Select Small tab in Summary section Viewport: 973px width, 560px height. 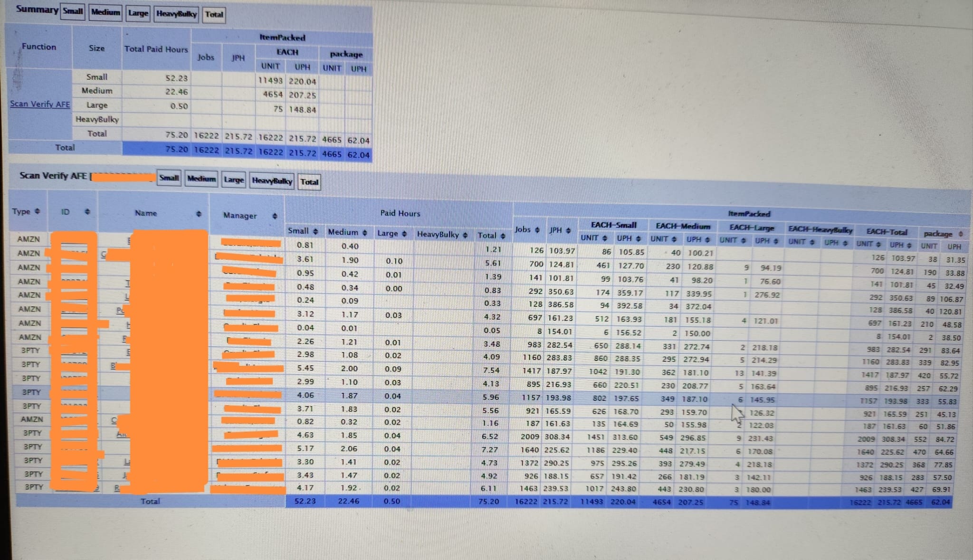73,11
